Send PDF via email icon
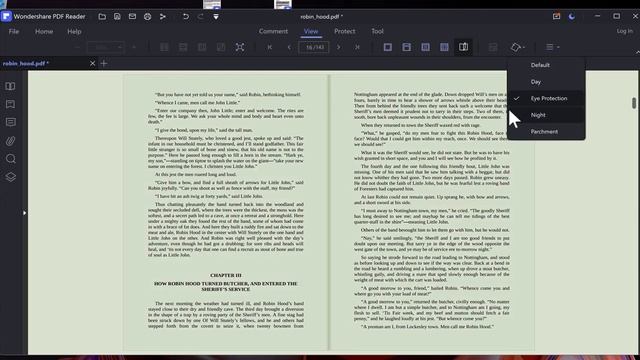The height and width of the screenshot is (360, 640). pos(132,17)
